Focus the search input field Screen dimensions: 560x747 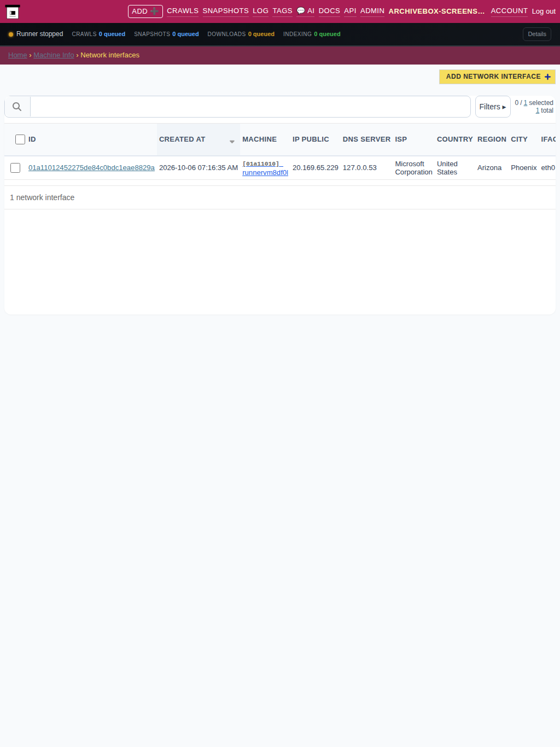(x=250, y=107)
